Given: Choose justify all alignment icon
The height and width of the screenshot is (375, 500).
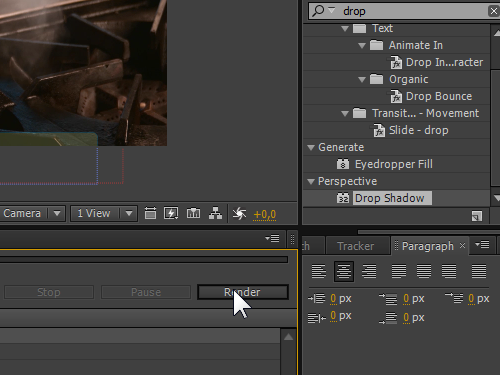Looking at the screenshot, I should pyautogui.click(x=479, y=271).
